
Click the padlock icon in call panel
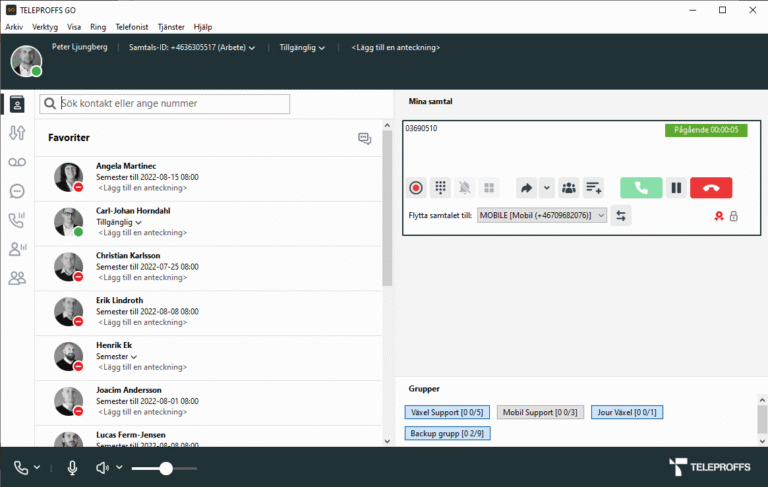pyautogui.click(x=733, y=216)
